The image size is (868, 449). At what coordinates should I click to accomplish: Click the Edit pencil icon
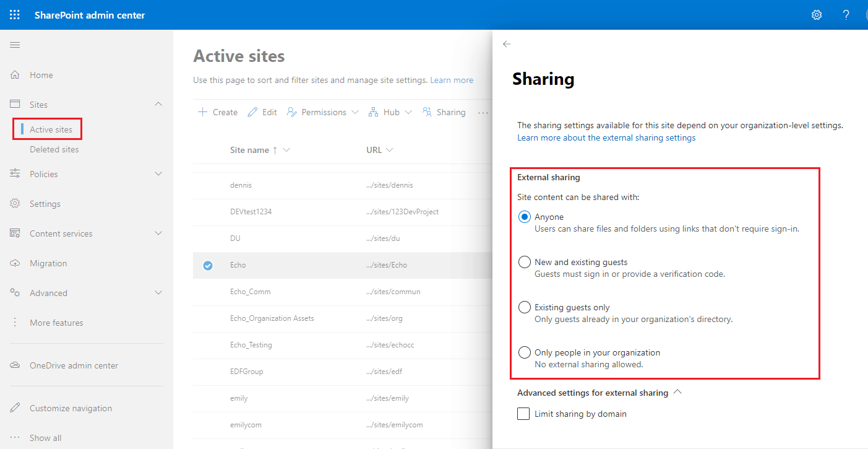[x=252, y=112]
